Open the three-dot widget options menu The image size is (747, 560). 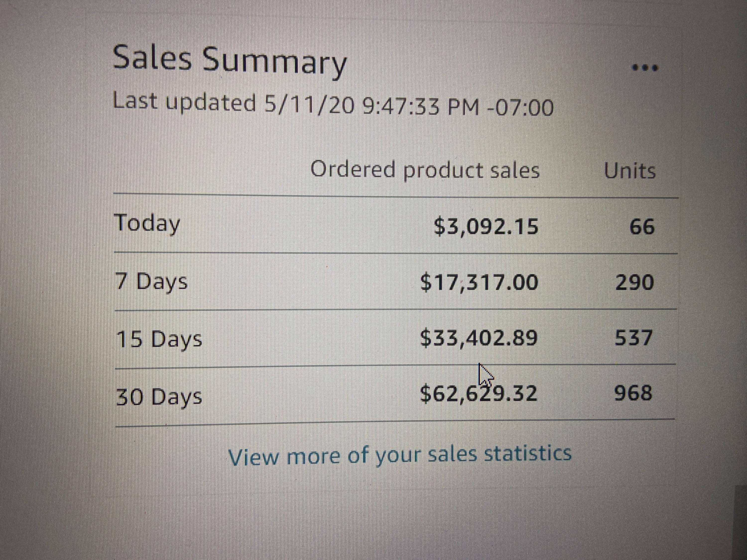pyautogui.click(x=644, y=68)
